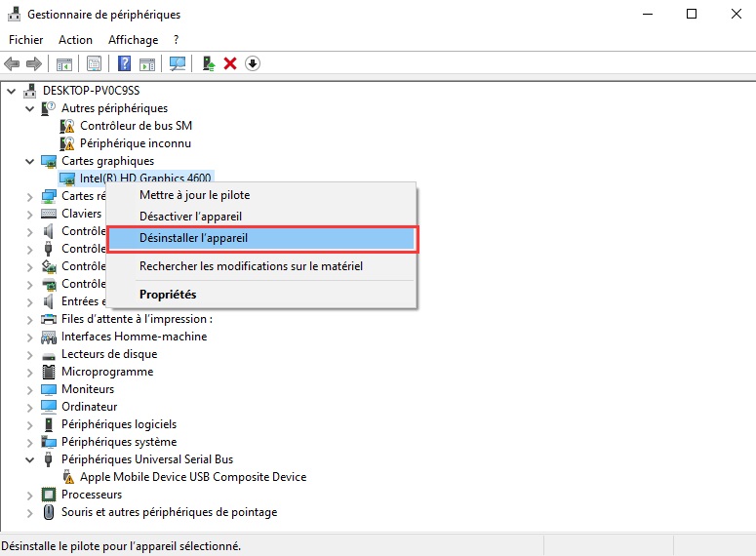This screenshot has height=556, width=756.
Task: Click the scan for hardware changes monitor icon
Action: (178, 63)
